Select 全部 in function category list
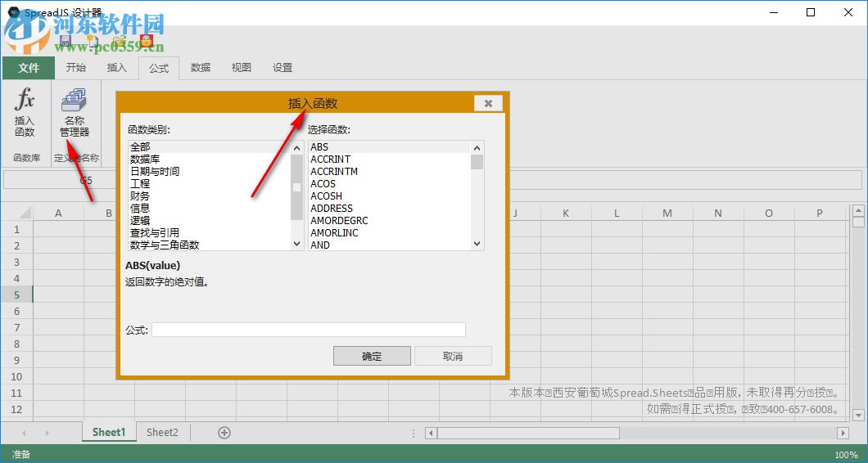The height and width of the screenshot is (463, 868). [x=210, y=147]
